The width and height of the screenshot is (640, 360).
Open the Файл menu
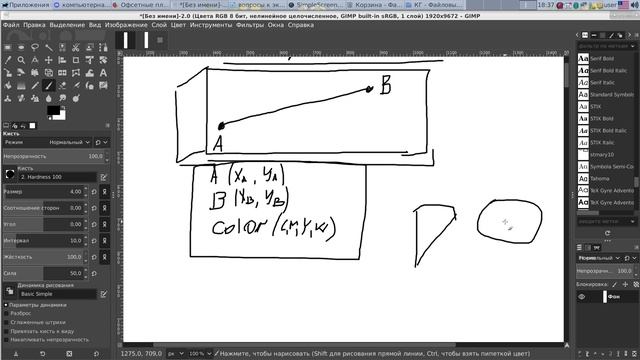(x=11, y=25)
